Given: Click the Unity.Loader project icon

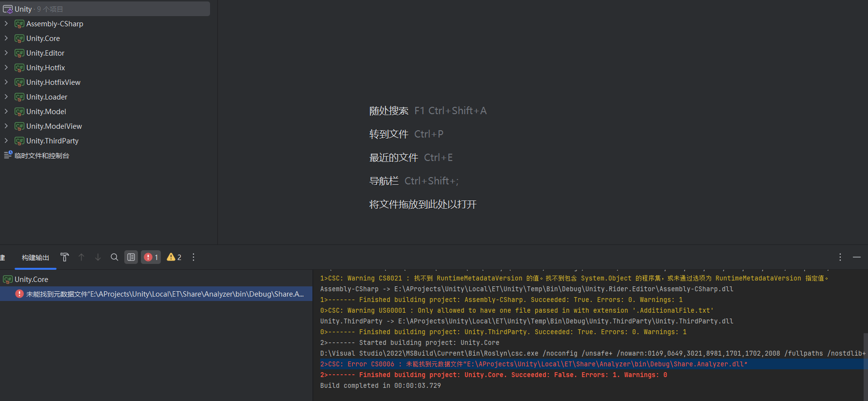Looking at the screenshot, I should (x=19, y=97).
